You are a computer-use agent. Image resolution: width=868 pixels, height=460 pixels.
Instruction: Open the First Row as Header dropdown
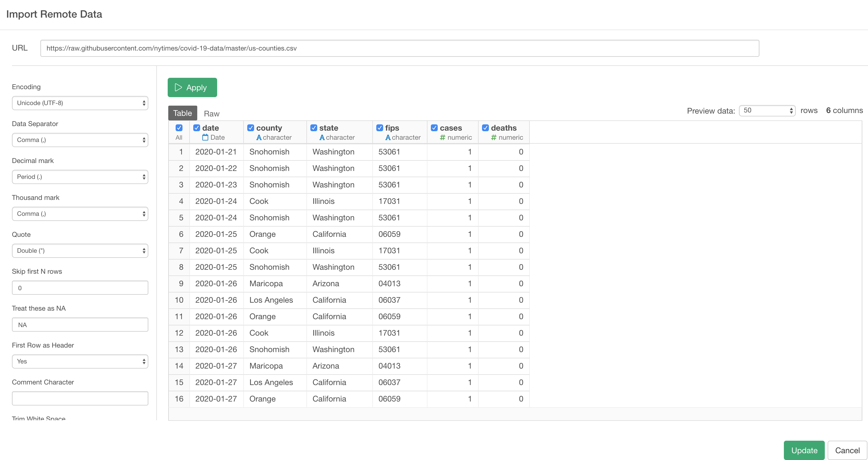80,361
